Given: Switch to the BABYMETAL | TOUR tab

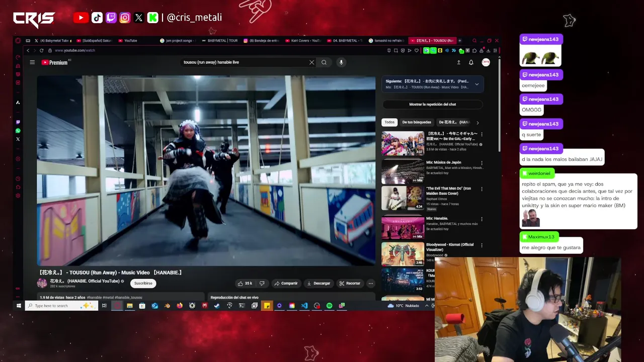Looking at the screenshot, I should 219,40.
